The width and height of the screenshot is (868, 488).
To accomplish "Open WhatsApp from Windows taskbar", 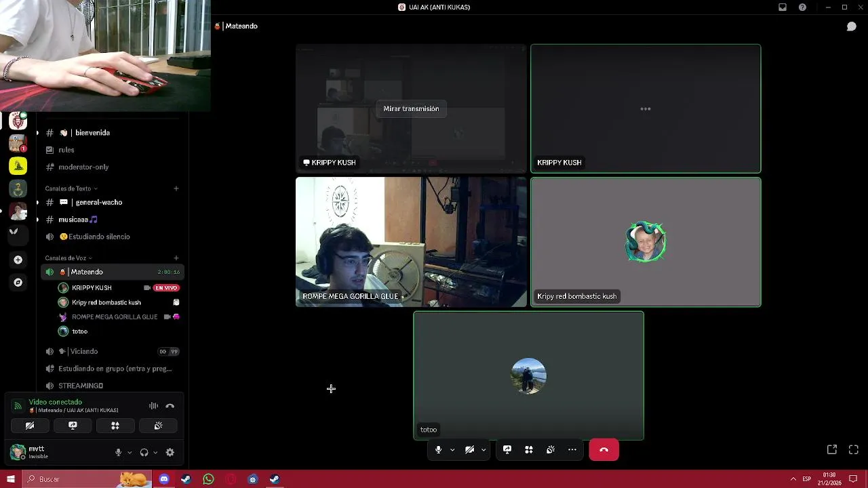I will [x=208, y=479].
